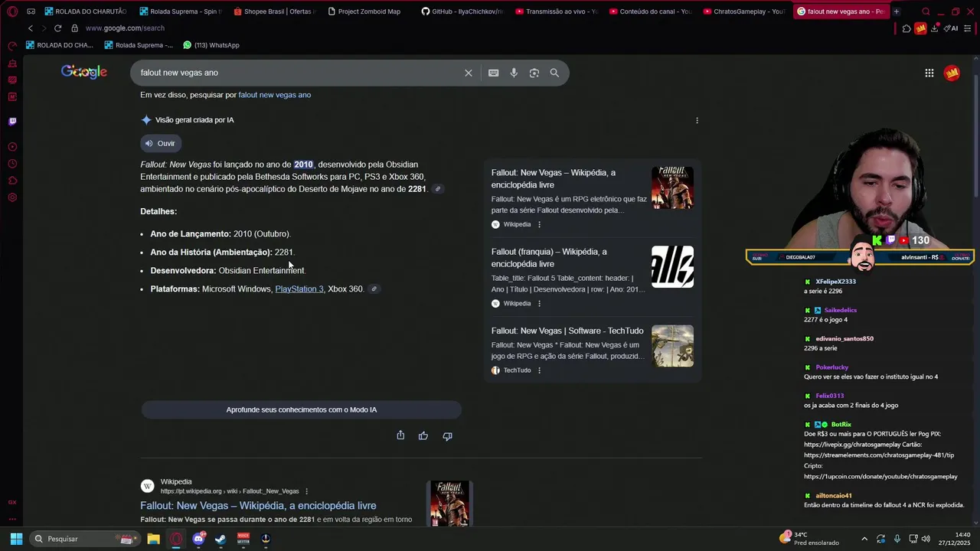Submit search with the magnifier icon
Screen dimensions: 980x551
554,73
